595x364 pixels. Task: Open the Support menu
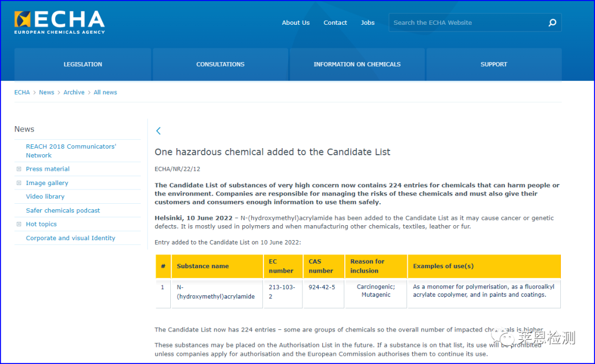494,64
